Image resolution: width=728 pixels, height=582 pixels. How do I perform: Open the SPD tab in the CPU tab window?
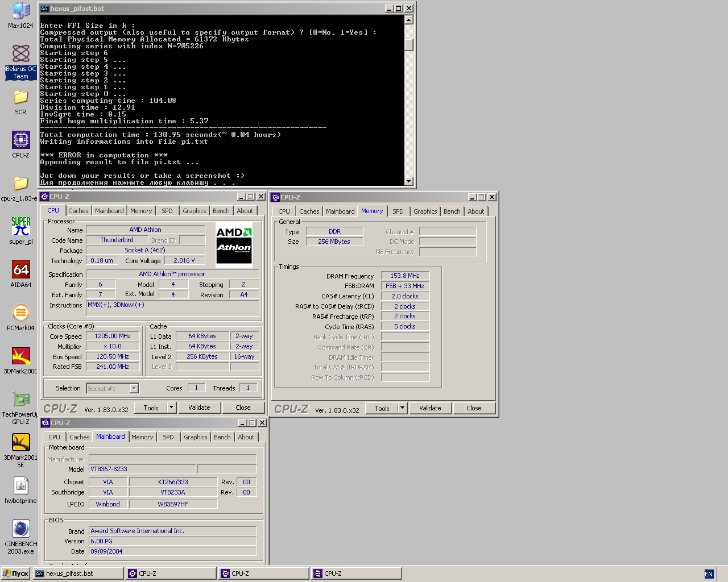[167, 211]
